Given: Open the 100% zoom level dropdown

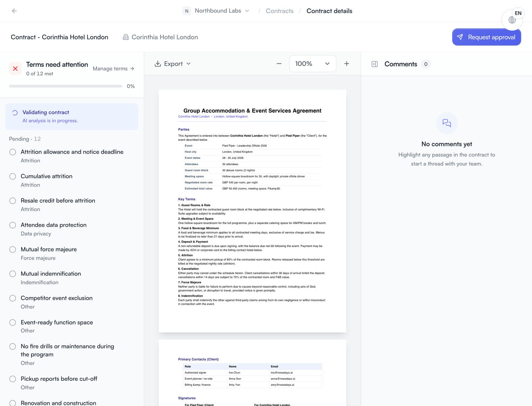Looking at the screenshot, I should pos(313,64).
